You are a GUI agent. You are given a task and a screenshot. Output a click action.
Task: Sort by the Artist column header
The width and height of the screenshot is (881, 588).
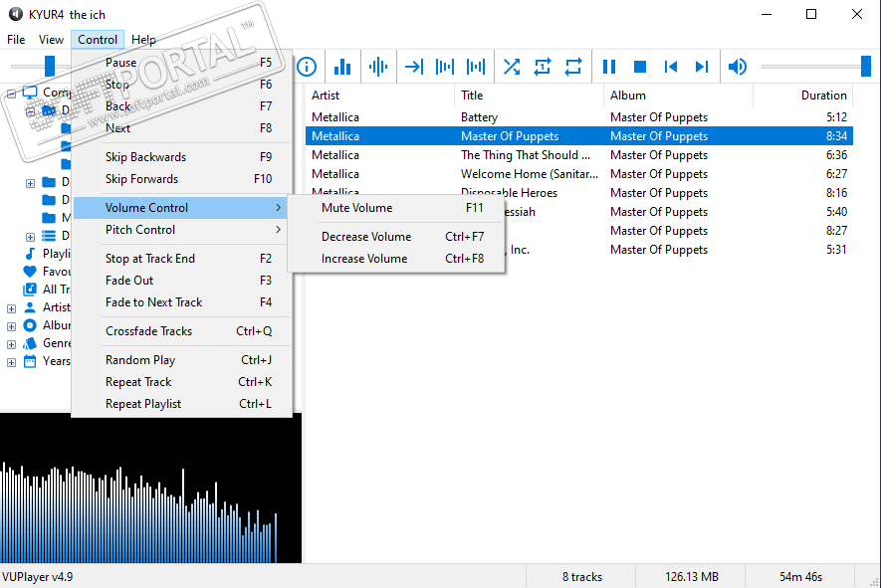point(380,96)
